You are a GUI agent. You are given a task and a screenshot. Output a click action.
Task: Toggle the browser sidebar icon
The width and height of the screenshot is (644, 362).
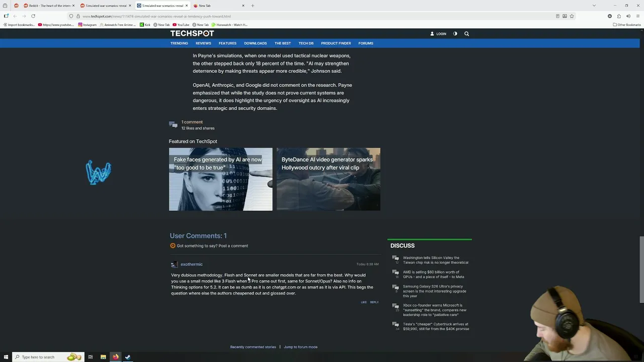point(6,16)
